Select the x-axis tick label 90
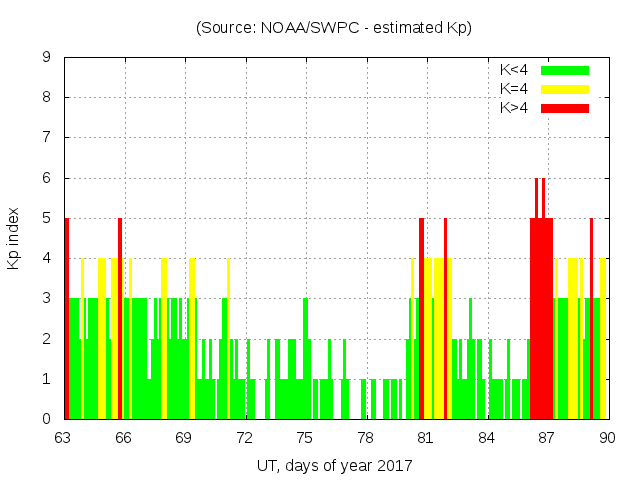The width and height of the screenshot is (640, 480). click(x=606, y=438)
